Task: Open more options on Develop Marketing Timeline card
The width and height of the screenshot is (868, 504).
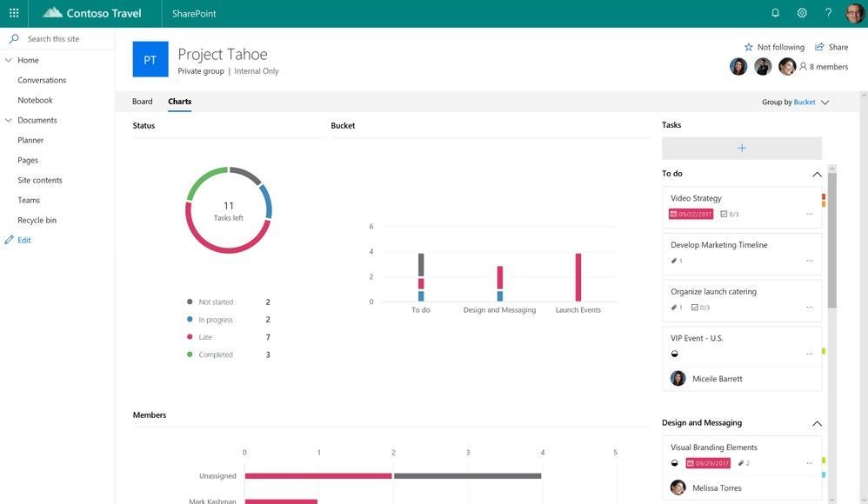Action: [810, 260]
